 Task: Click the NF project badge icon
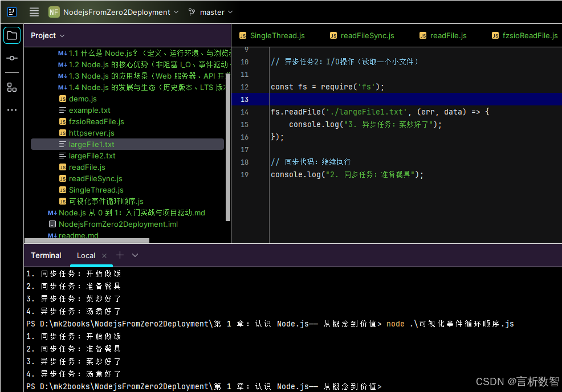(54, 12)
